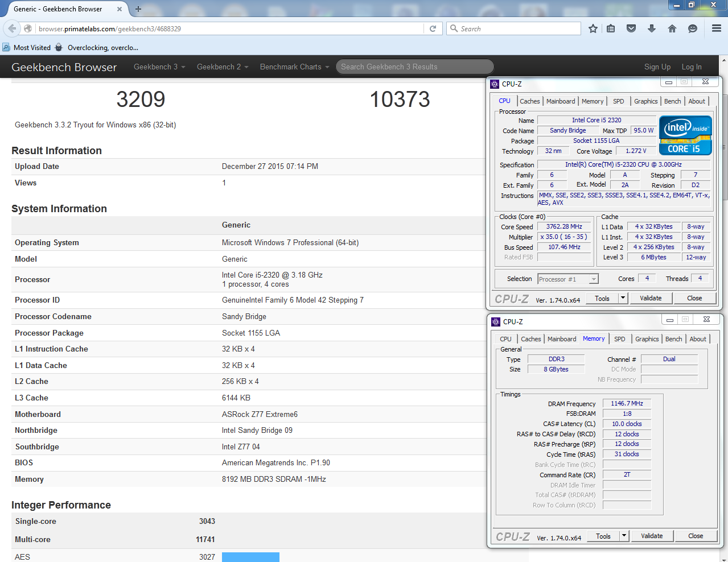Click the Sign Up link
The height and width of the screenshot is (562, 728).
pyautogui.click(x=657, y=67)
